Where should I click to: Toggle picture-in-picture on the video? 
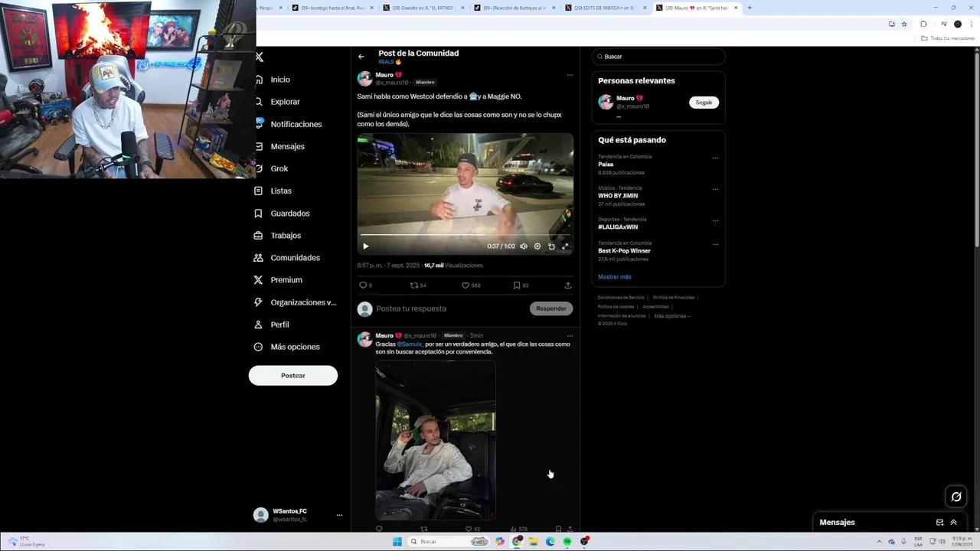point(551,246)
